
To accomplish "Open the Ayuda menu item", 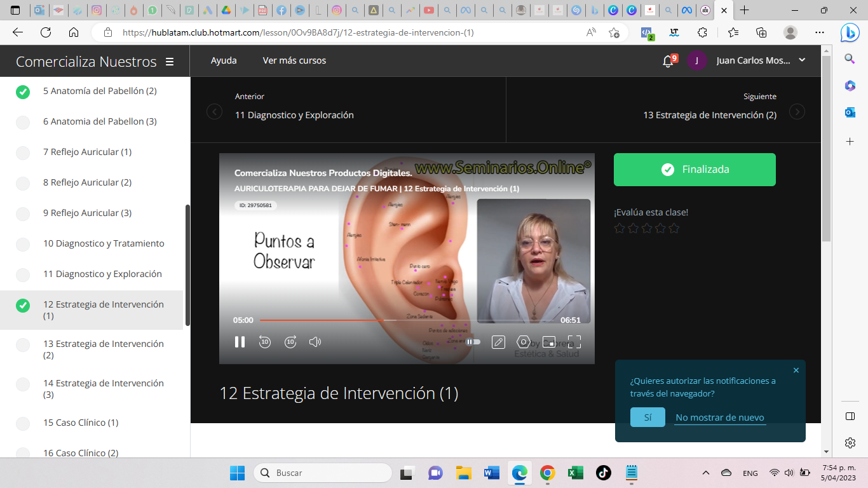I will [x=224, y=60].
